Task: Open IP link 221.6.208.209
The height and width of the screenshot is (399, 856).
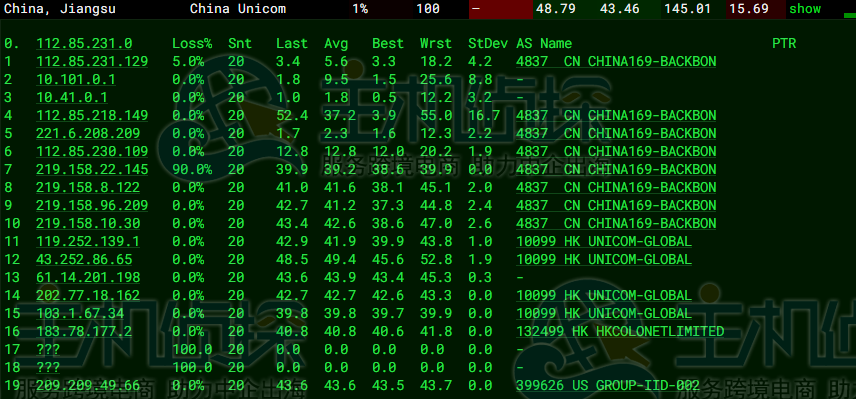Action: (x=88, y=134)
